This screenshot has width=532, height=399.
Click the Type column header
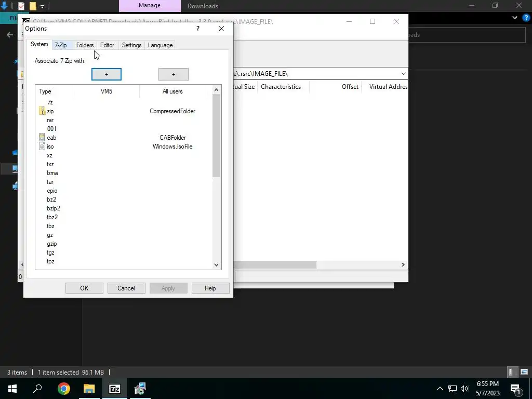tap(54, 91)
